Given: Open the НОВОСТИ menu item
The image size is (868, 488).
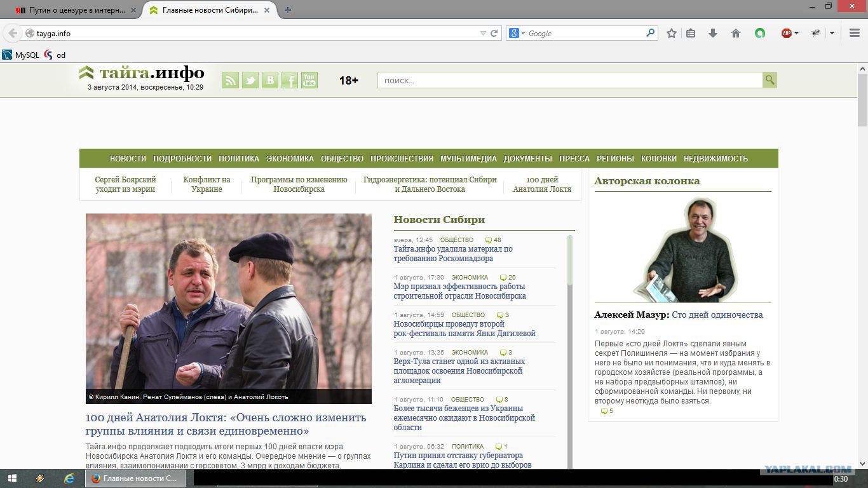Looking at the screenshot, I should pyautogui.click(x=128, y=159).
